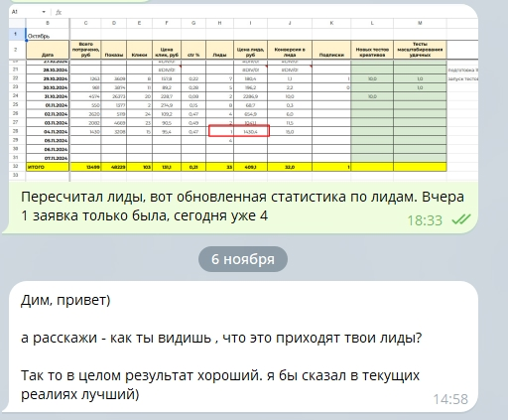Click the total conversion cell 32,0
This screenshot has width=508, height=420.
tap(290, 167)
